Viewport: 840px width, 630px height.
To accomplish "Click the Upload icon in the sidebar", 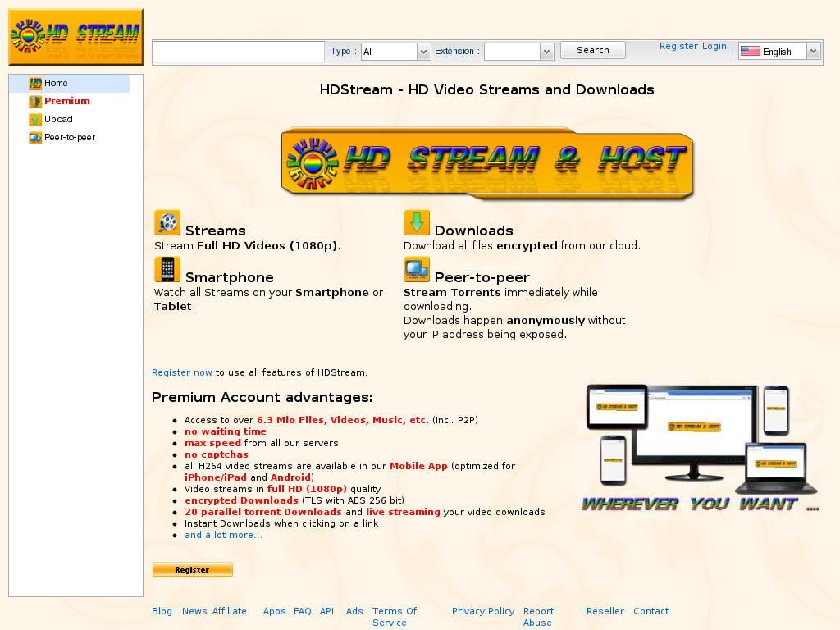I will pos(34,119).
